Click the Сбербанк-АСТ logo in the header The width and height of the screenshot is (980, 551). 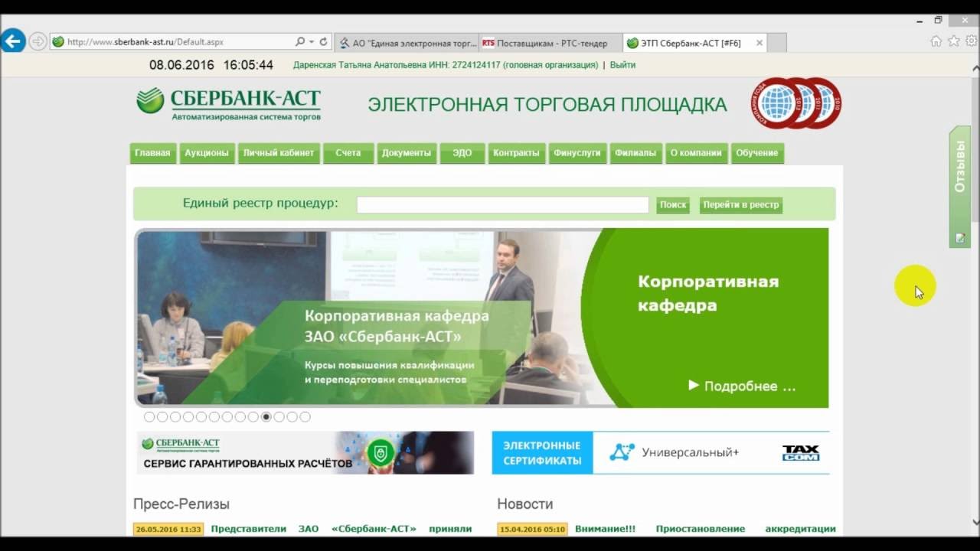(x=228, y=104)
